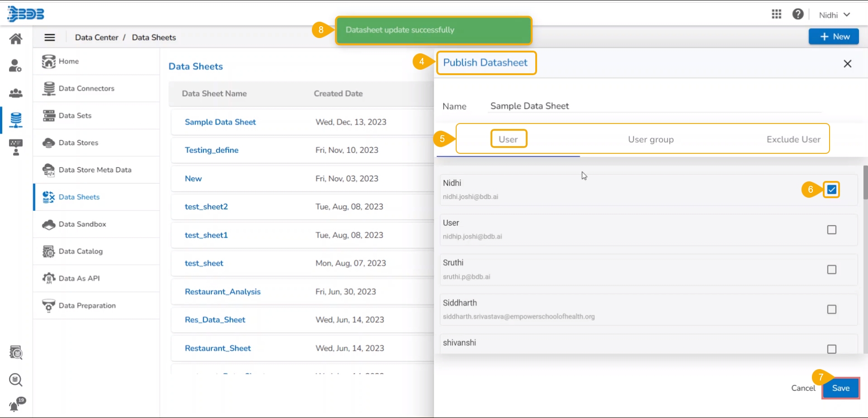868x418 pixels.
Task: Click the help question mark icon
Action: tap(798, 14)
